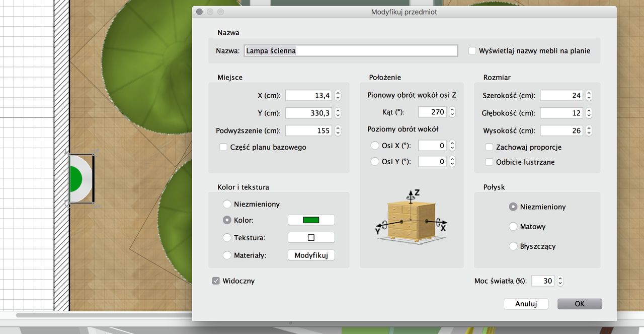644x334 pixels.
Task: Click the Podwyższenie (cm) stepper arrows
Action: 338,130
